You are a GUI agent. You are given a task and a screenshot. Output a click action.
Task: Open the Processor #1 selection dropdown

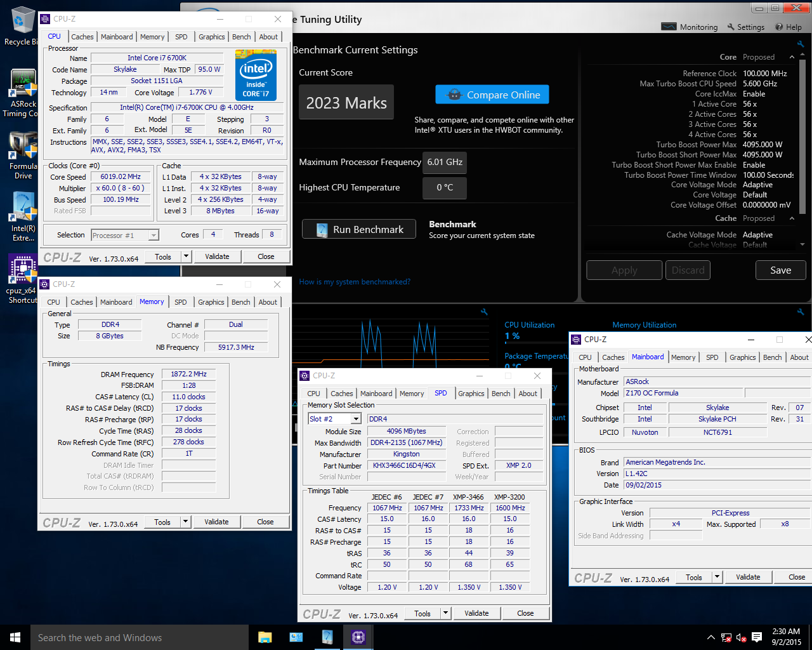click(152, 235)
